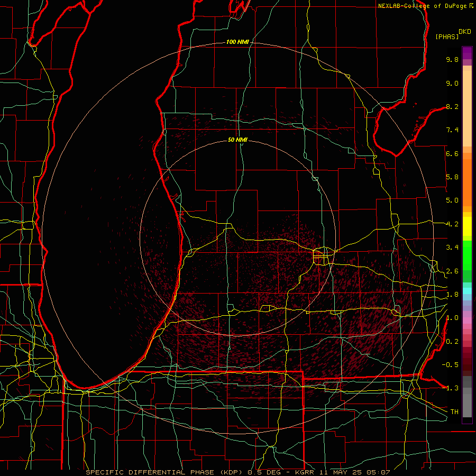This screenshot has width=476, height=476.
Task: Click the TH threshold label
Action: coord(454,411)
